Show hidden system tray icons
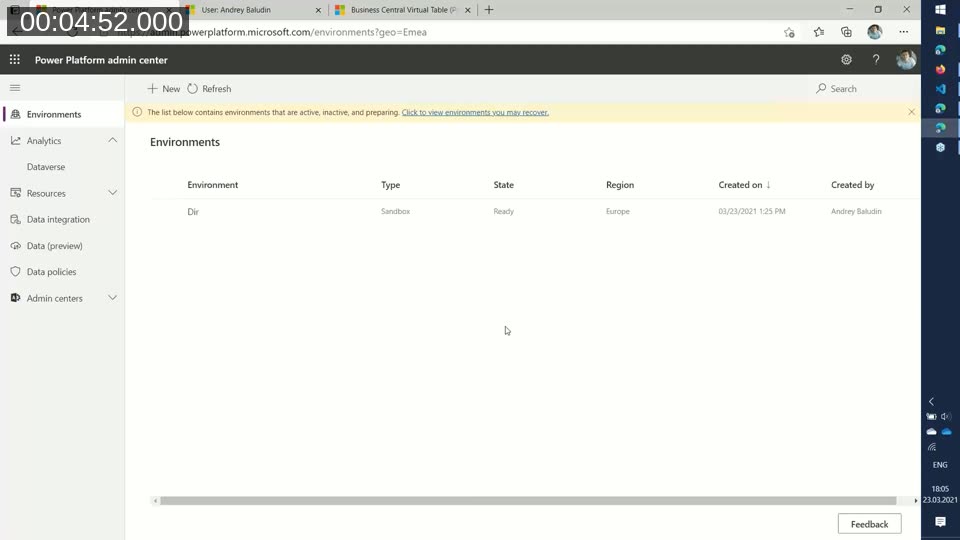 (x=931, y=402)
